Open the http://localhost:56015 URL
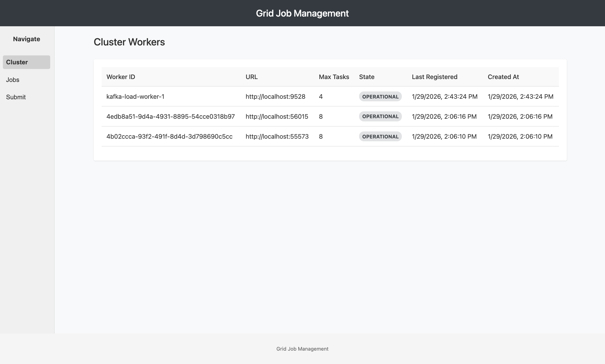 (x=277, y=117)
